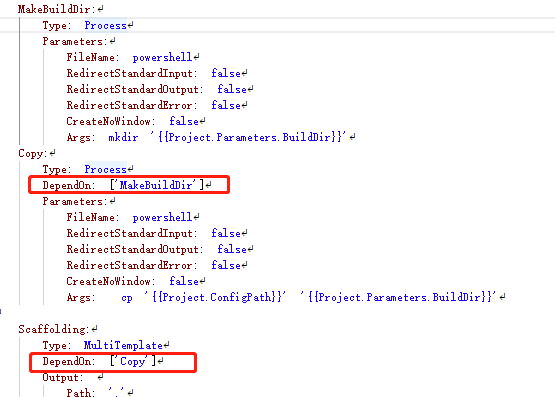Click the DependOn MakeBuildDir highlighted line
The image size is (555, 397).
(129, 185)
